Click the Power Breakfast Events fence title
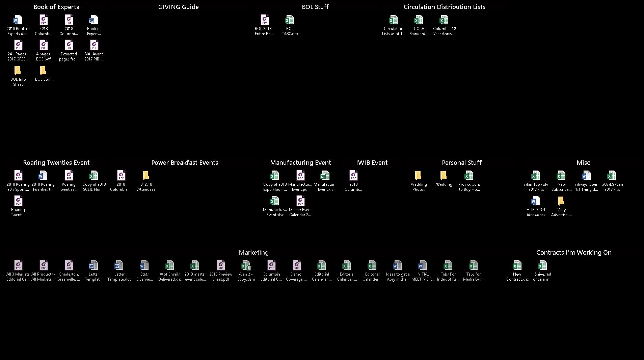 coord(185,162)
